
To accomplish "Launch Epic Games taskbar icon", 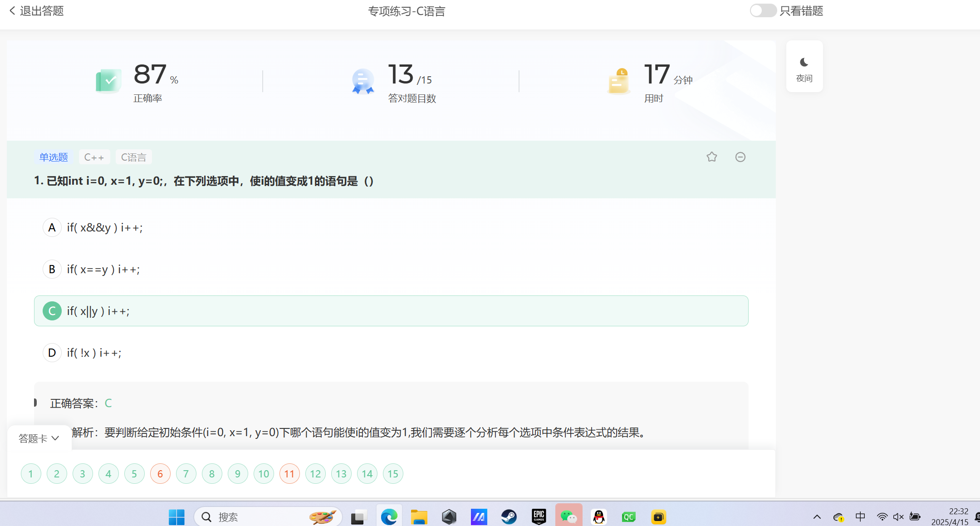I will coord(539,516).
